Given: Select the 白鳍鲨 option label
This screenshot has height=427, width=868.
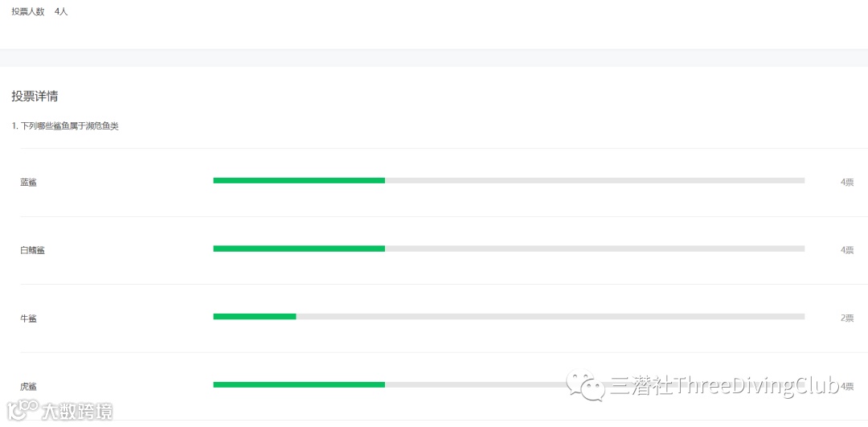Looking at the screenshot, I should [x=33, y=250].
